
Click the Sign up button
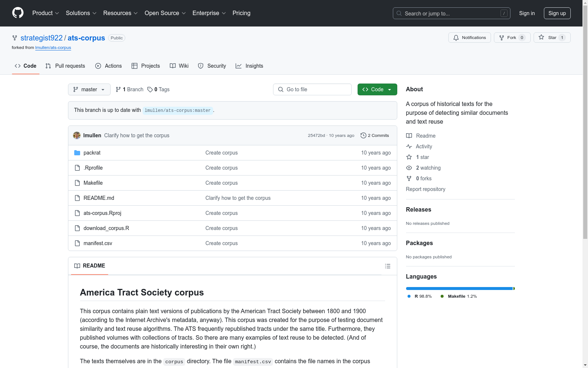pos(557,13)
